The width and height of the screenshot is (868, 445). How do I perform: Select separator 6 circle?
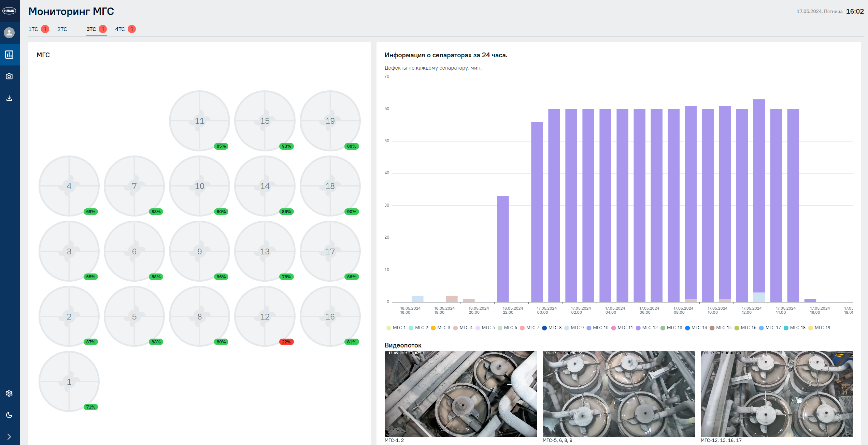click(x=134, y=251)
